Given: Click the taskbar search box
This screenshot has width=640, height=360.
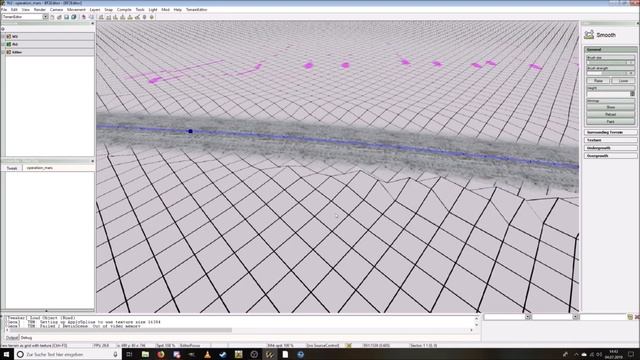Looking at the screenshot, I should 67,354.
